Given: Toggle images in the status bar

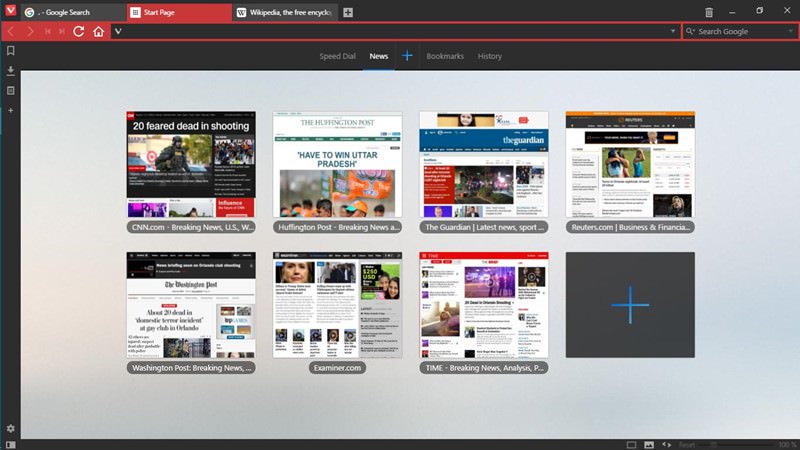Looking at the screenshot, I should [x=649, y=445].
